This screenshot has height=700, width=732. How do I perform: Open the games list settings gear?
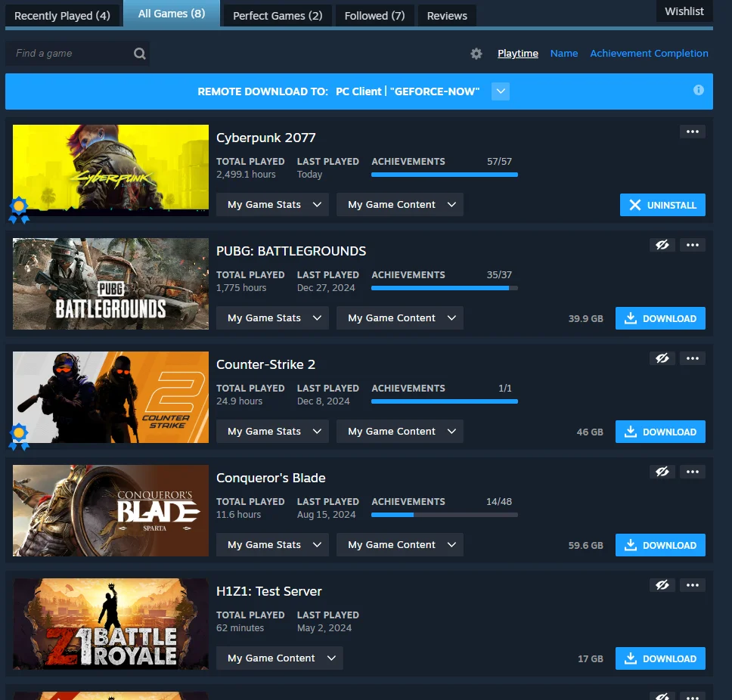(476, 54)
